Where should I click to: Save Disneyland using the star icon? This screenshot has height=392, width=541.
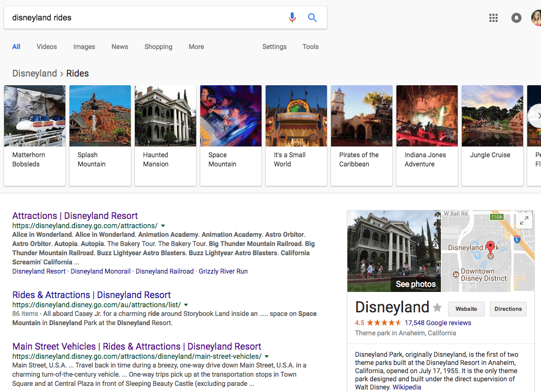pyautogui.click(x=437, y=307)
